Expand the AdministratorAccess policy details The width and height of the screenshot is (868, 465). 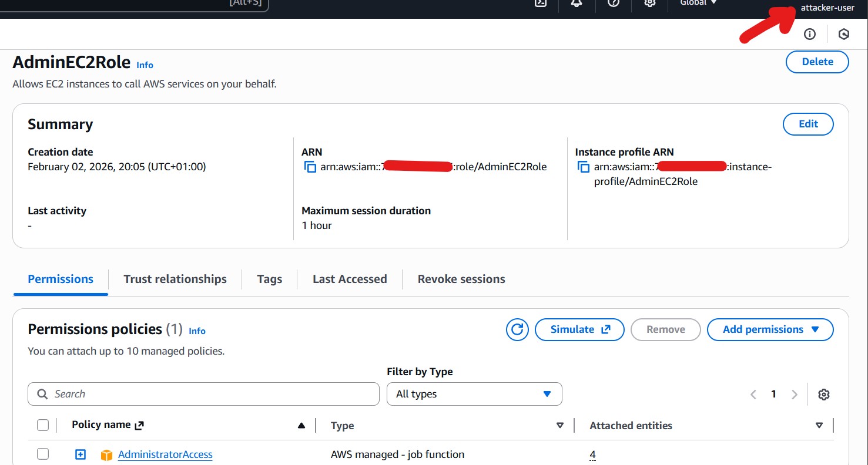[x=81, y=454]
